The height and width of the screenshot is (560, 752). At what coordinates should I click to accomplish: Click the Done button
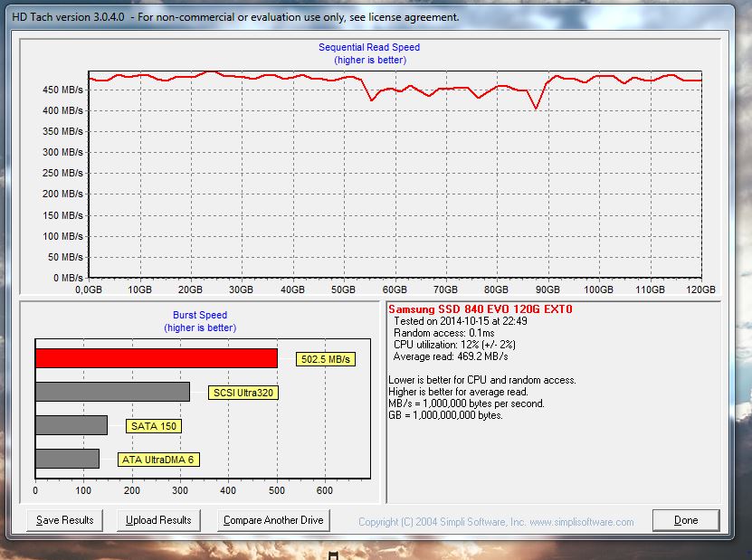(686, 520)
